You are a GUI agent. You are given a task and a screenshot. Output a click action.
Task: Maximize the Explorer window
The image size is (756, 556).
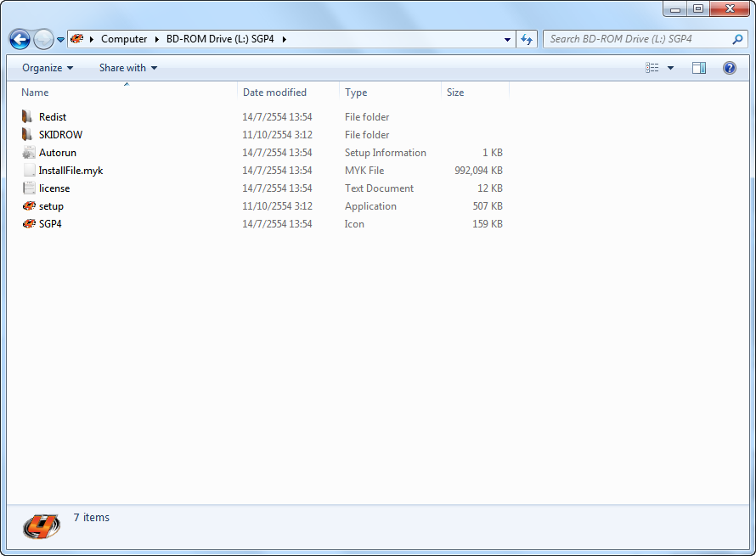pyautogui.click(x=697, y=8)
